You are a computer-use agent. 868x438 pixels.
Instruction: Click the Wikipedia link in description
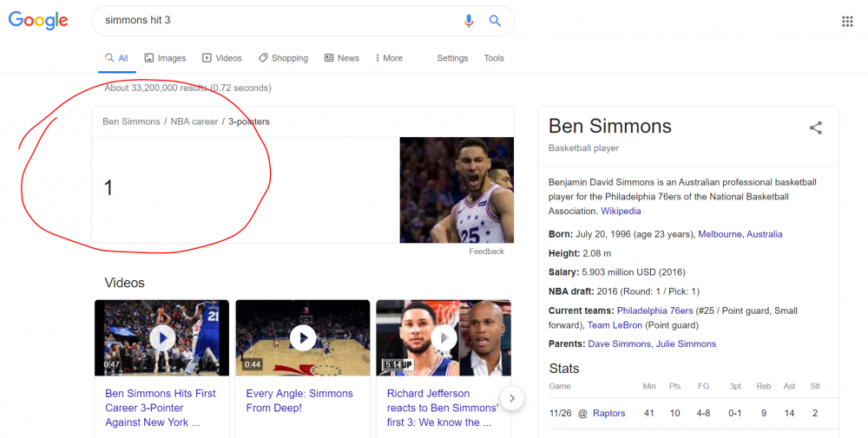click(x=621, y=211)
